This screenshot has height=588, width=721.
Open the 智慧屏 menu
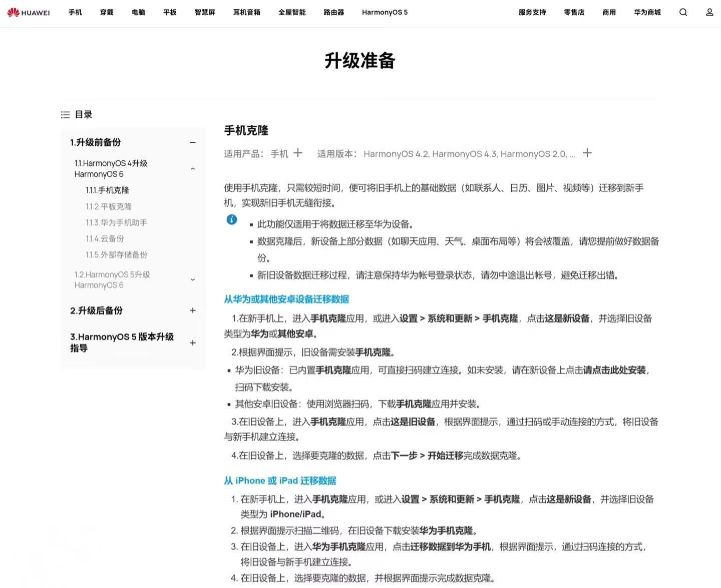point(205,13)
